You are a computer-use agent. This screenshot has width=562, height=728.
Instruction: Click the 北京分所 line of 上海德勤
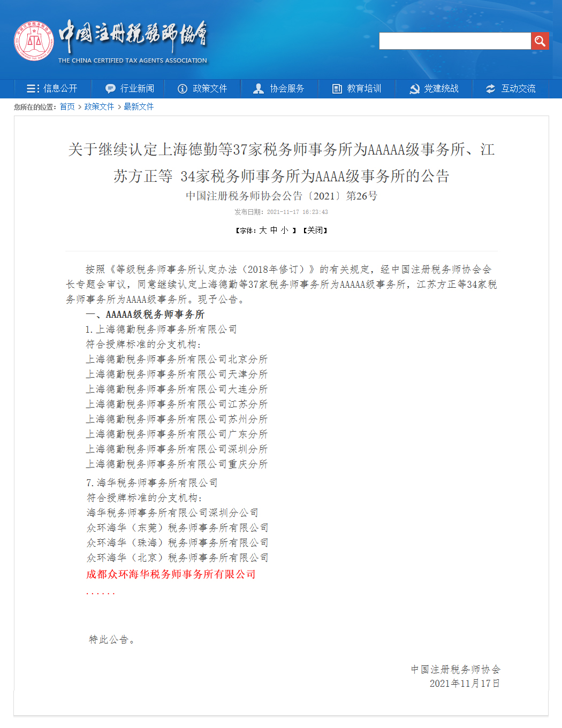coord(177,359)
